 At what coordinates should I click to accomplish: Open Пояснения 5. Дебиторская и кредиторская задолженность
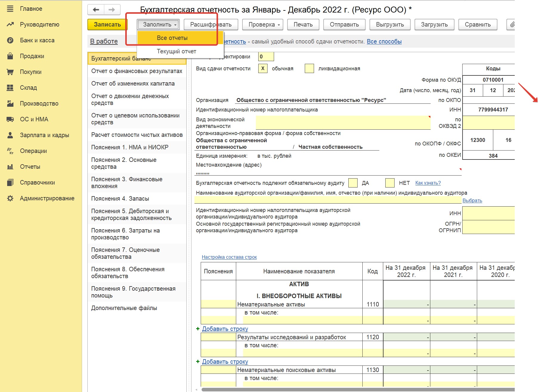click(137, 215)
